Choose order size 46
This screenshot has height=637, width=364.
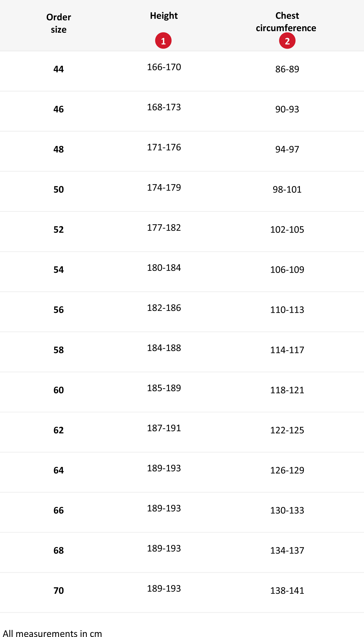pos(59,109)
